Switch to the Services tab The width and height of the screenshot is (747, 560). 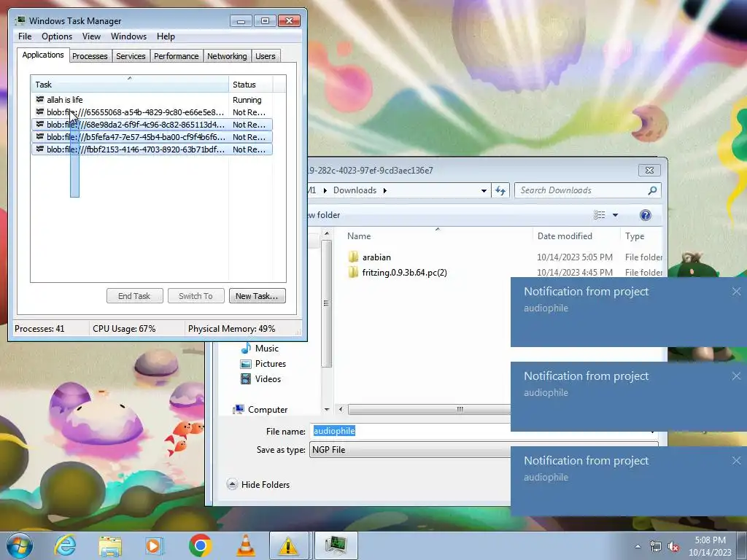(x=131, y=56)
